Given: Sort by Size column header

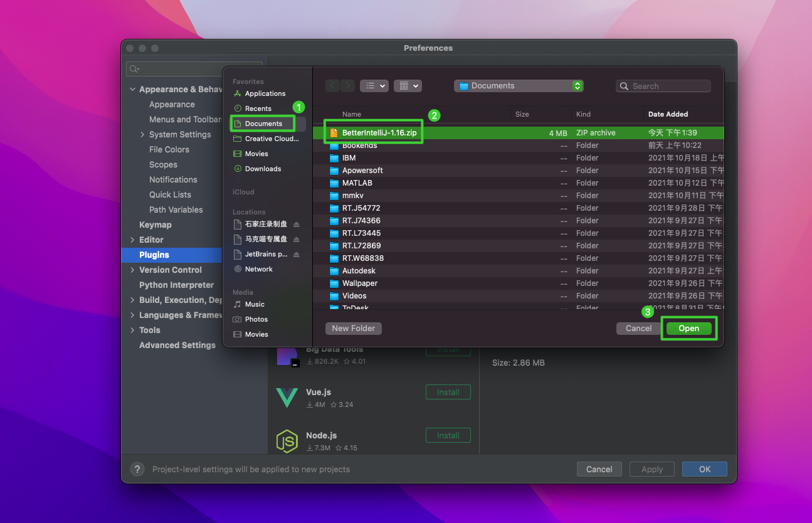Looking at the screenshot, I should (522, 114).
